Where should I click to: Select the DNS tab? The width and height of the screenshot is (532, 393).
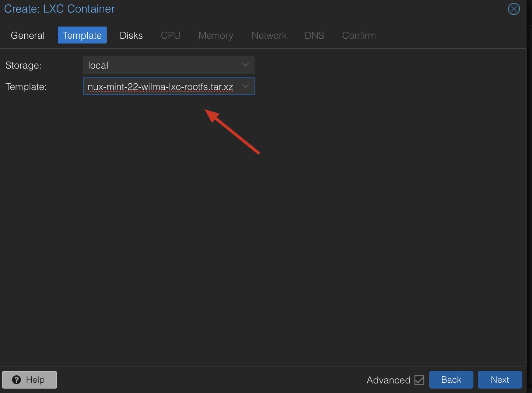314,35
